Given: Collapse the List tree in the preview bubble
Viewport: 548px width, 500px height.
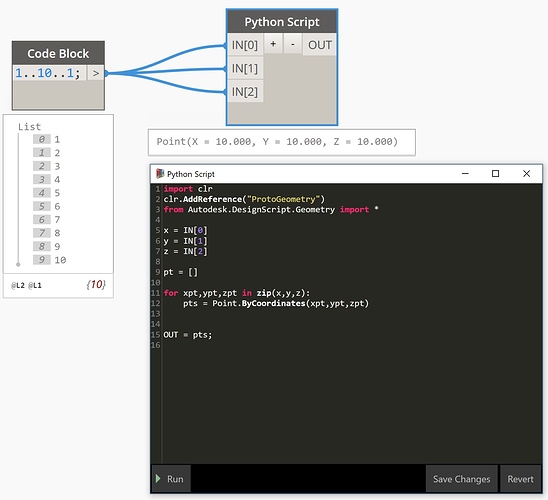Looking at the screenshot, I should coord(29,126).
